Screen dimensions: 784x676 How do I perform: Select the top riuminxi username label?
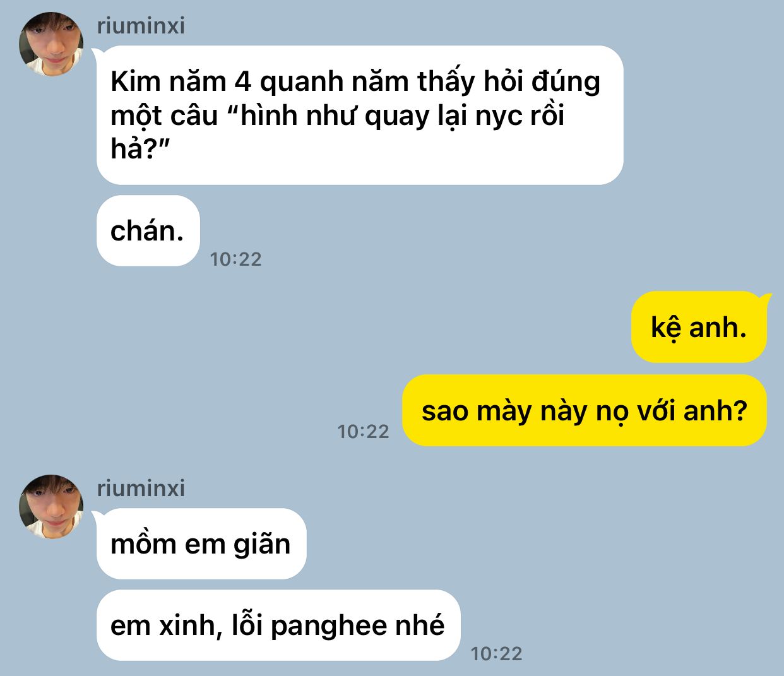pyautogui.click(x=141, y=26)
